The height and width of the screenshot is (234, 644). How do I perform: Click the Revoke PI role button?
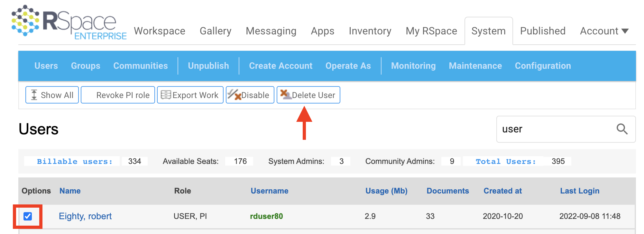[118, 95]
